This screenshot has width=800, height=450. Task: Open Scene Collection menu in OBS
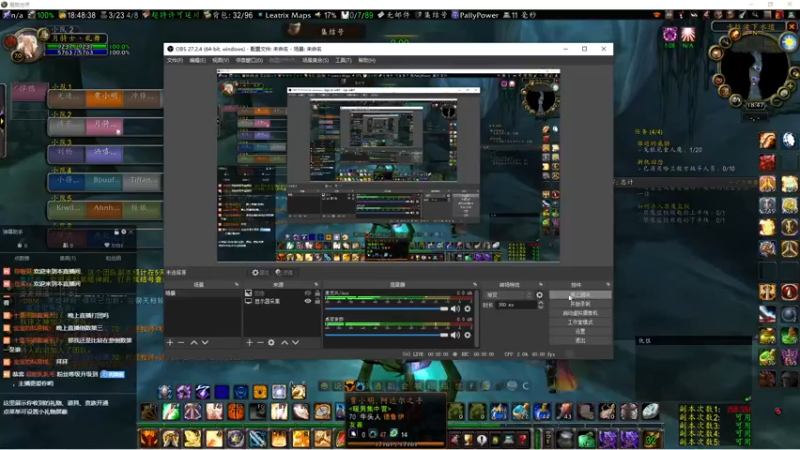click(315, 60)
